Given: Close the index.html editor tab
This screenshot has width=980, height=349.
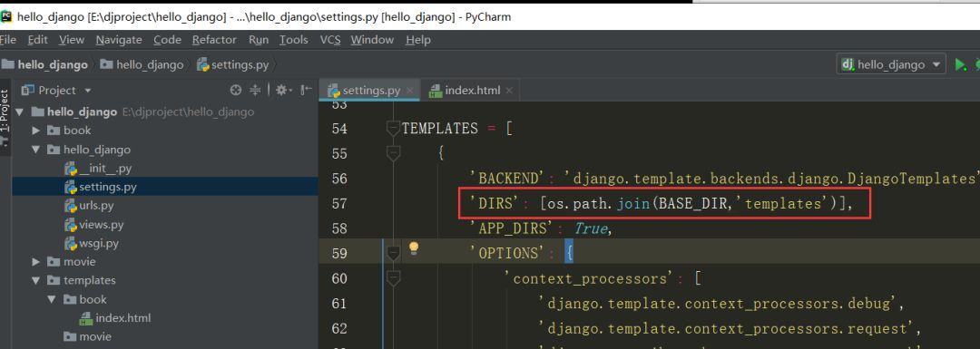Looking at the screenshot, I should pyautogui.click(x=509, y=91).
